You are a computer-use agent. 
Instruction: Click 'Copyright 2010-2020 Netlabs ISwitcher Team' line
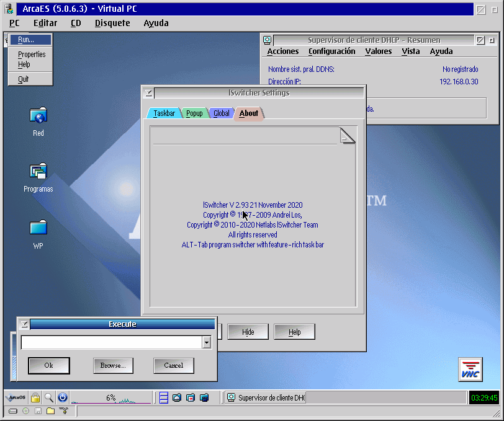[253, 225]
